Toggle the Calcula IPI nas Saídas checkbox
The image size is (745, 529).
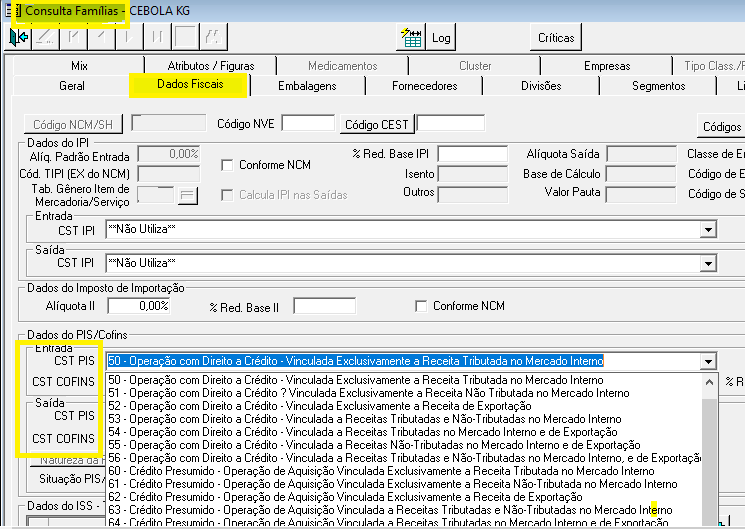(x=227, y=195)
